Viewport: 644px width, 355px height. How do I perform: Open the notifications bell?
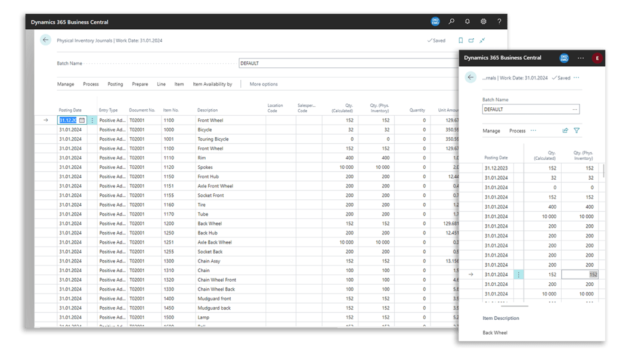click(x=467, y=21)
